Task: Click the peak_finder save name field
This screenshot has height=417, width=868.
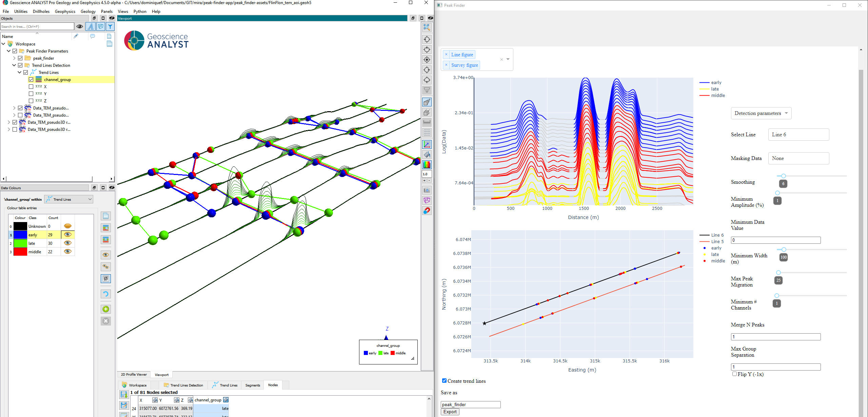Action: pyautogui.click(x=470, y=404)
